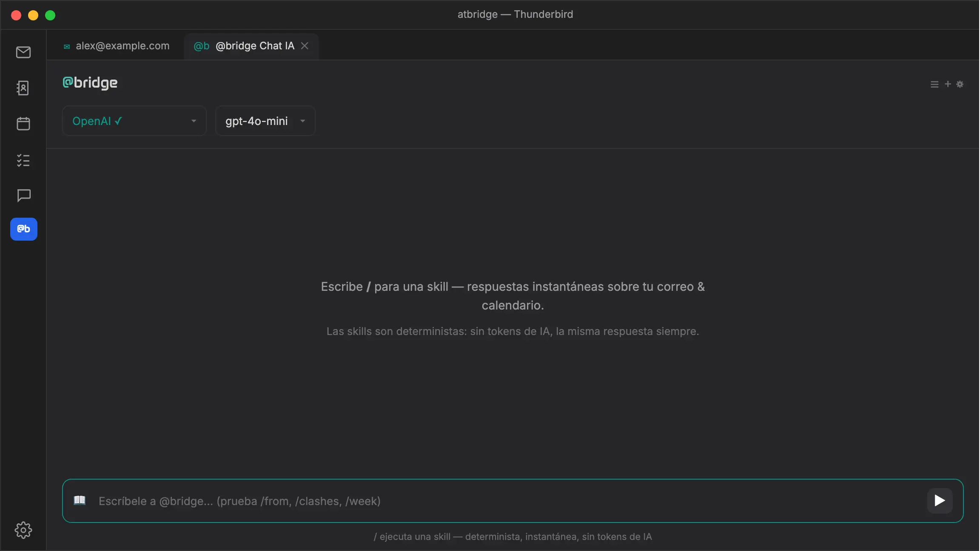
Task: Click the 'atbridge — Thunderbird' window title
Action: 515,14
